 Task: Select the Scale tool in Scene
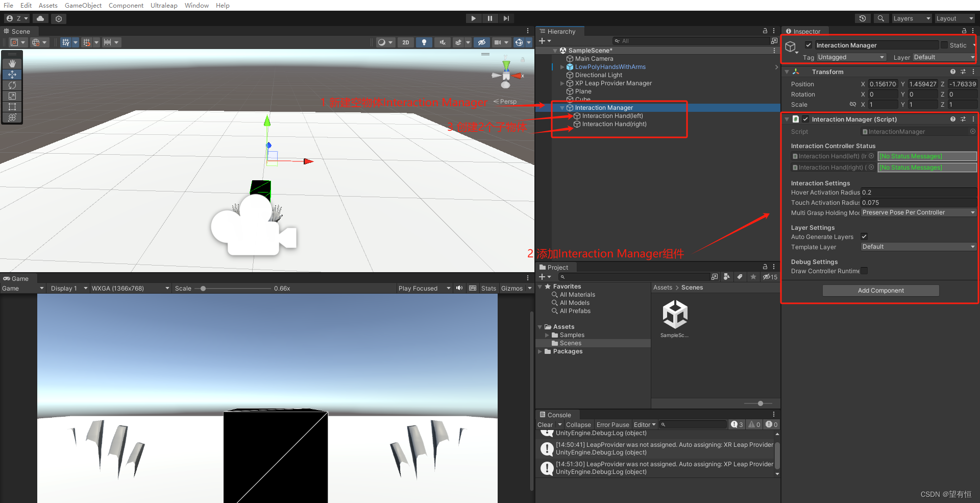(12, 96)
